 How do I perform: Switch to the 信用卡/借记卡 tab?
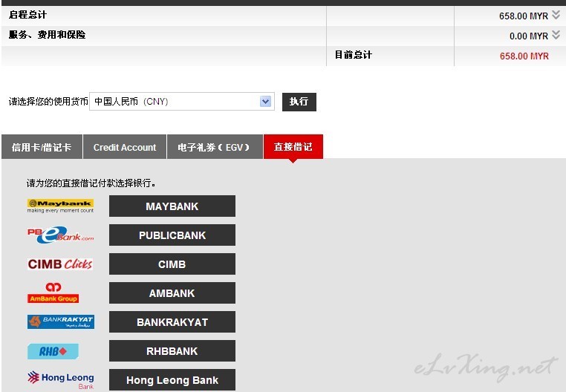click(42, 147)
